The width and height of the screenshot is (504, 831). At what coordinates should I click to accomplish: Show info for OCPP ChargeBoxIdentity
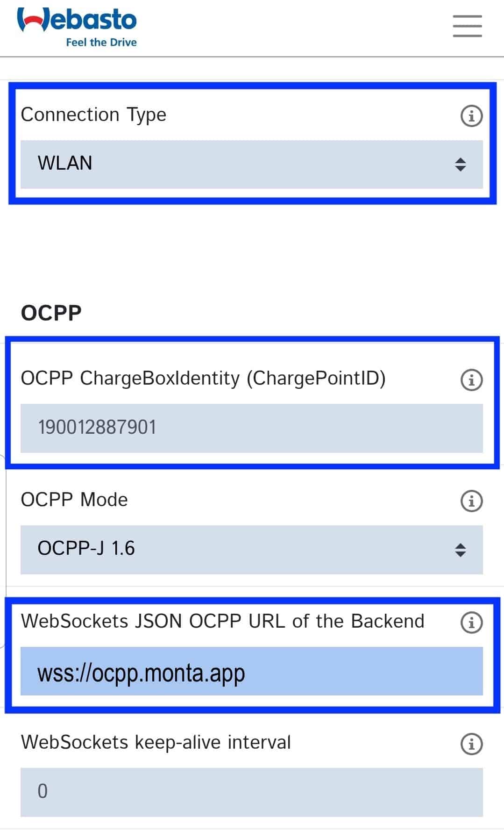(x=471, y=380)
